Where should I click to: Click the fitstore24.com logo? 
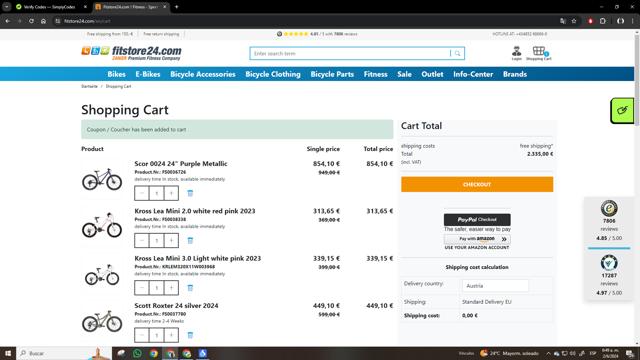[131, 53]
